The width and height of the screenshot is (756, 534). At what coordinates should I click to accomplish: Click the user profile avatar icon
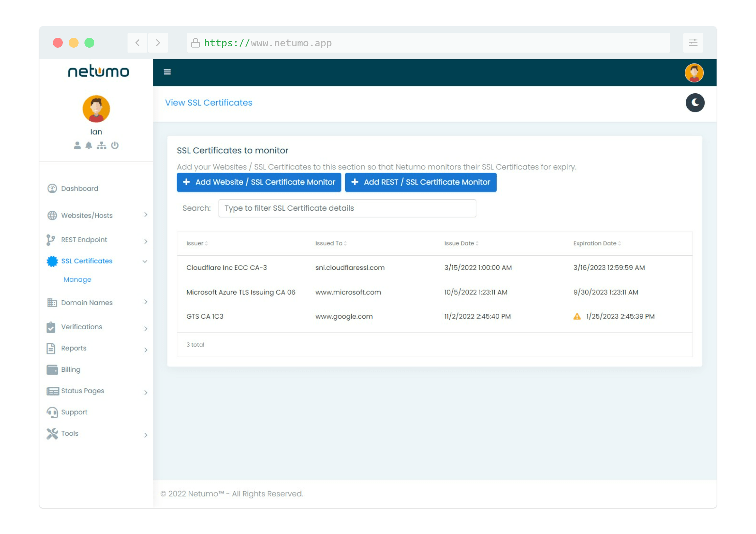[x=694, y=72]
